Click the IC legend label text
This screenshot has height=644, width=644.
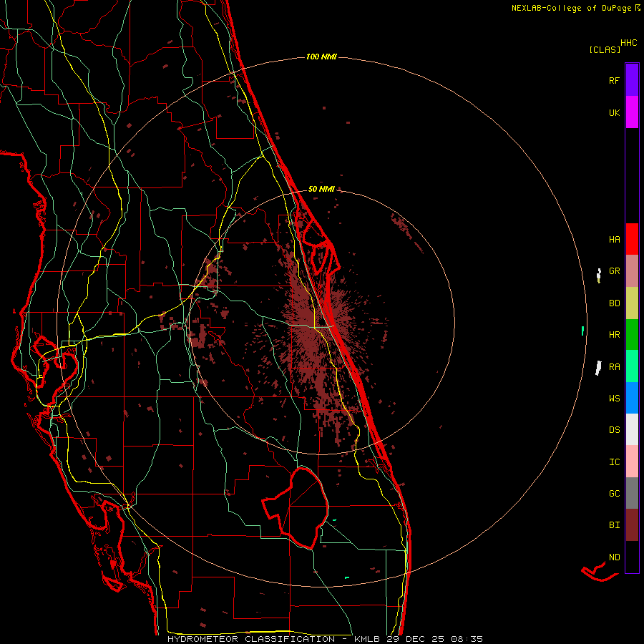(614, 462)
